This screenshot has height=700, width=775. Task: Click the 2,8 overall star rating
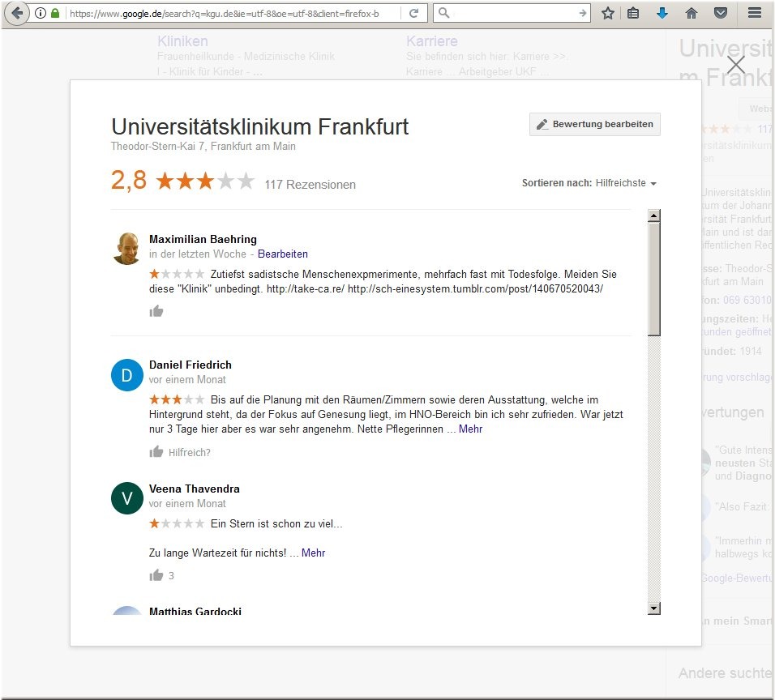[x=182, y=181]
